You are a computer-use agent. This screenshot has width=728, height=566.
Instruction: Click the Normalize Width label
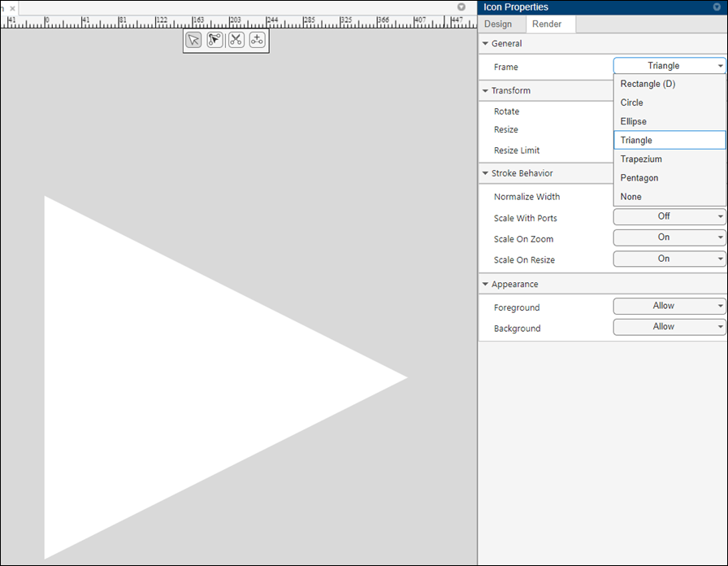[x=527, y=197]
